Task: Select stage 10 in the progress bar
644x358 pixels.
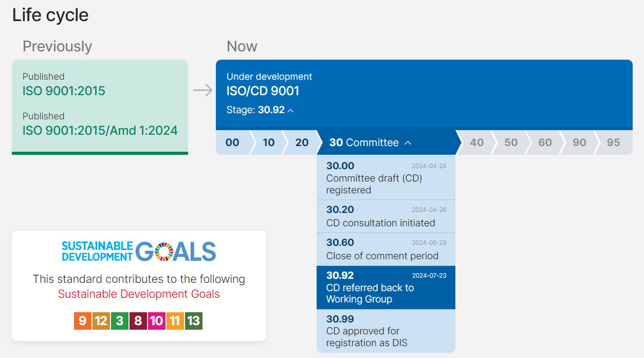Action: point(269,142)
